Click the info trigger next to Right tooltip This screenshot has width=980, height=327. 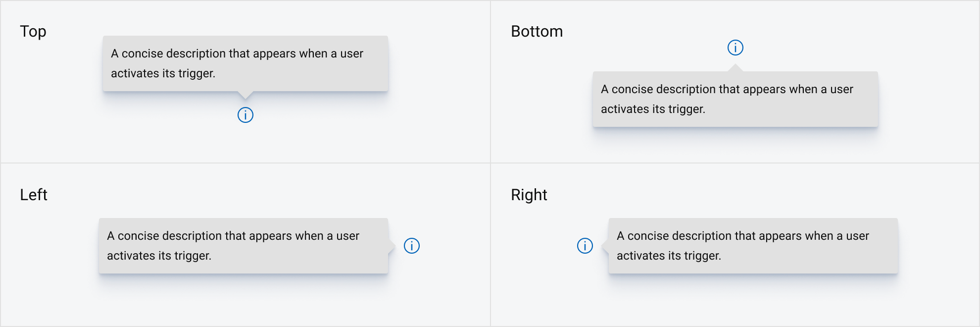585,246
